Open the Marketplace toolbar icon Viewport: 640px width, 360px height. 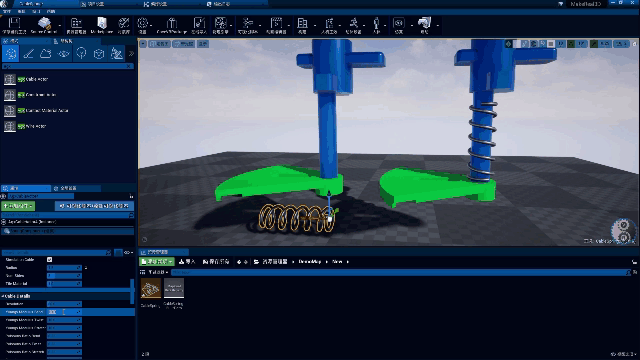click(x=101, y=25)
